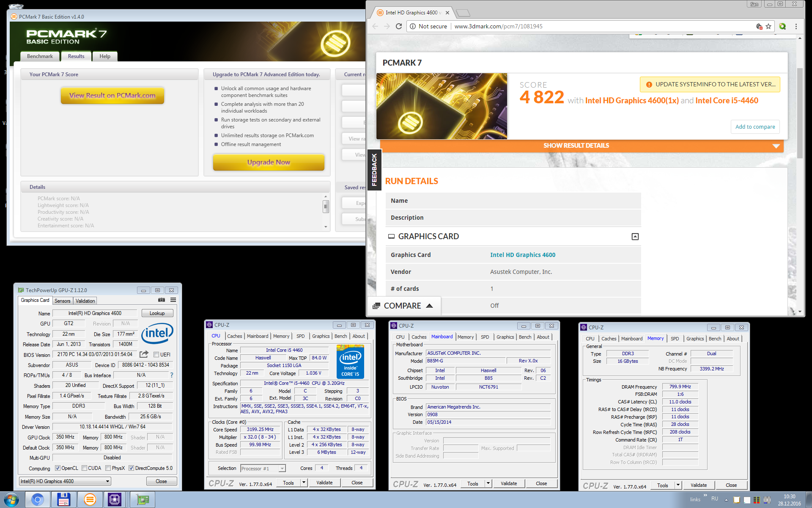
Task: Open the Intel HD Graphics 4600 link
Action: [523, 255]
